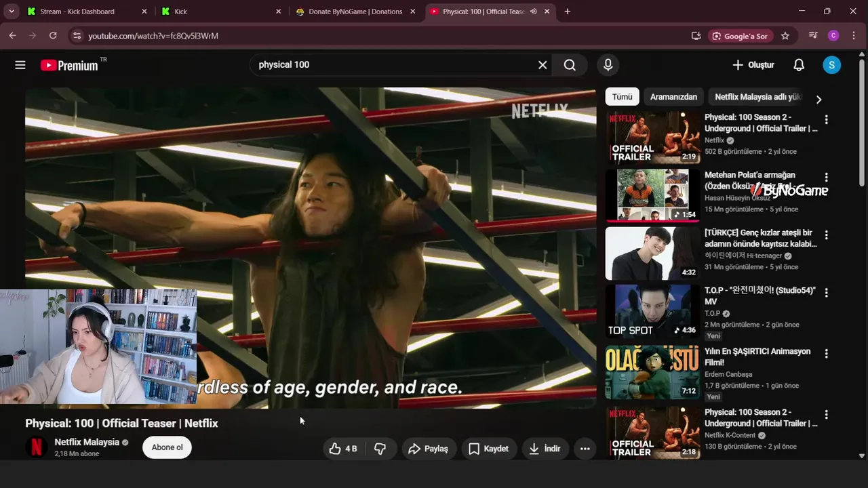Run search with the magnifier button
868x488 pixels.
click(570, 65)
